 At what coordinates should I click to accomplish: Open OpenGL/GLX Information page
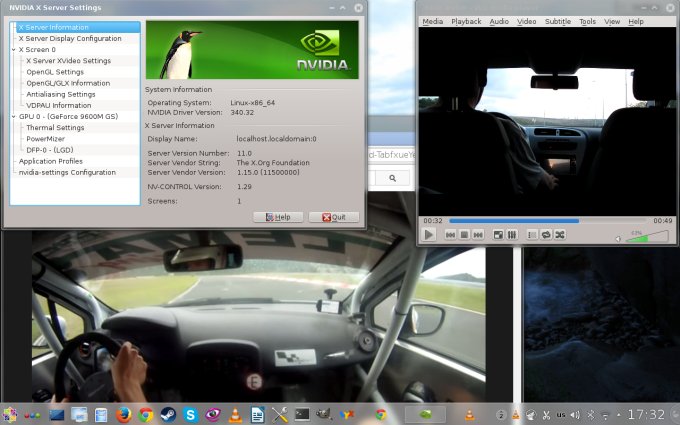point(68,83)
